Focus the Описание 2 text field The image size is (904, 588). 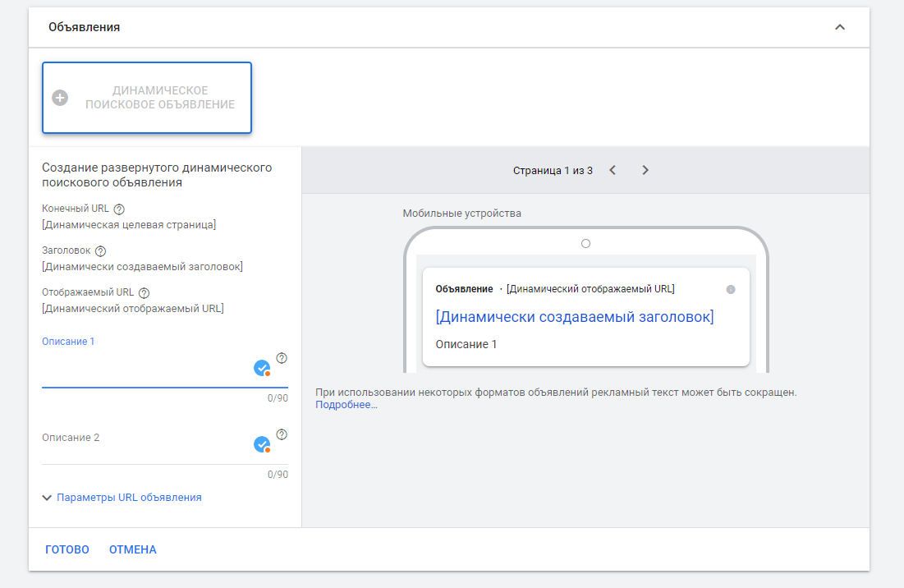click(x=144, y=450)
